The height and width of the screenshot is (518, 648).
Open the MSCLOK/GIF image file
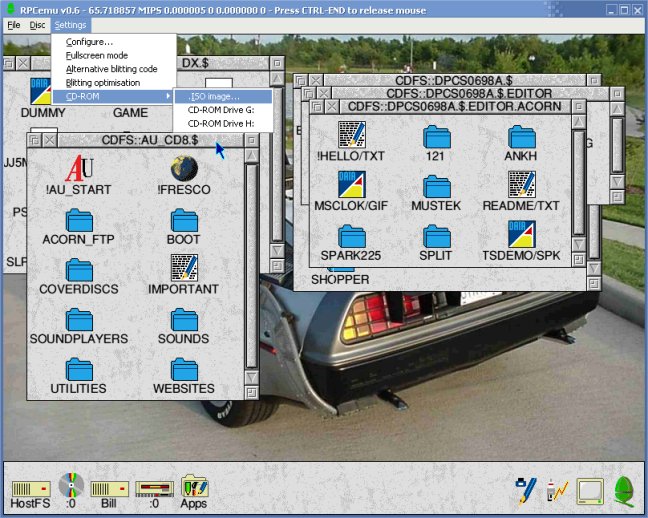[351, 185]
